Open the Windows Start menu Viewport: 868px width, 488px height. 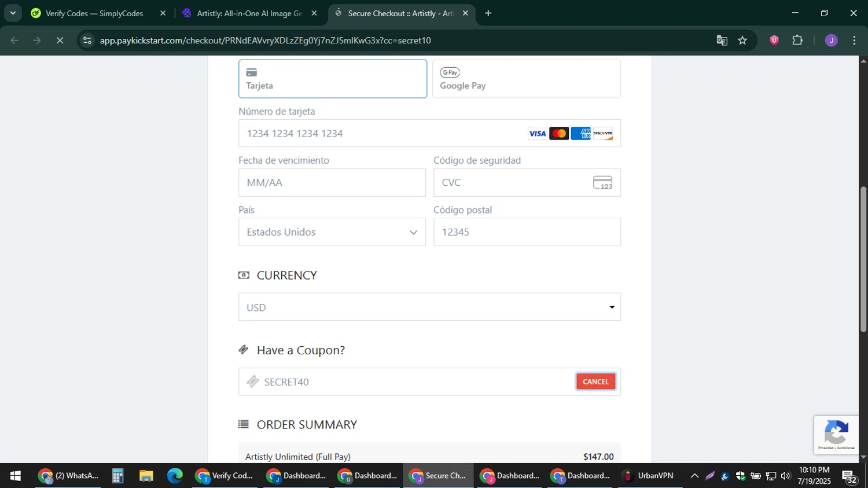(16, 476)
